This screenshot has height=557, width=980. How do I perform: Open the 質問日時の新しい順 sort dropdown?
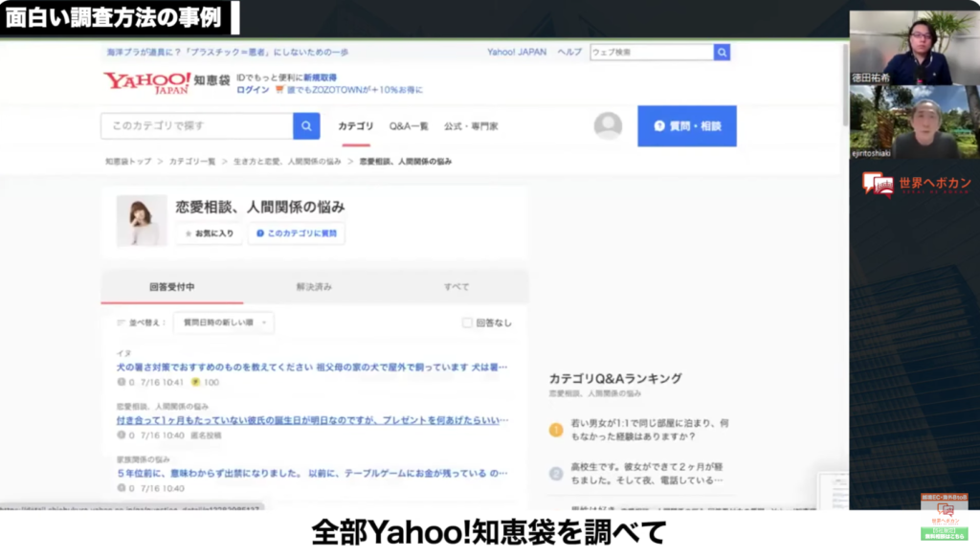click(x=224, y=323)
